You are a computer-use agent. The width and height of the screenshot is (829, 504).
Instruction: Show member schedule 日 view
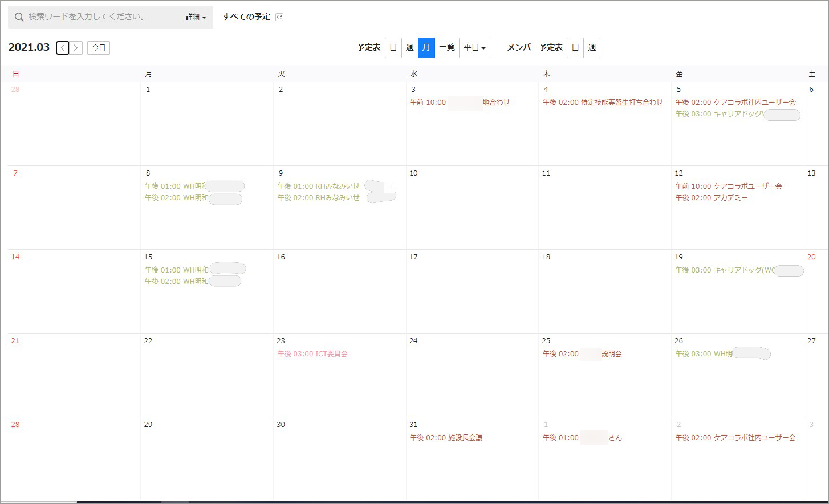[575, 48]
